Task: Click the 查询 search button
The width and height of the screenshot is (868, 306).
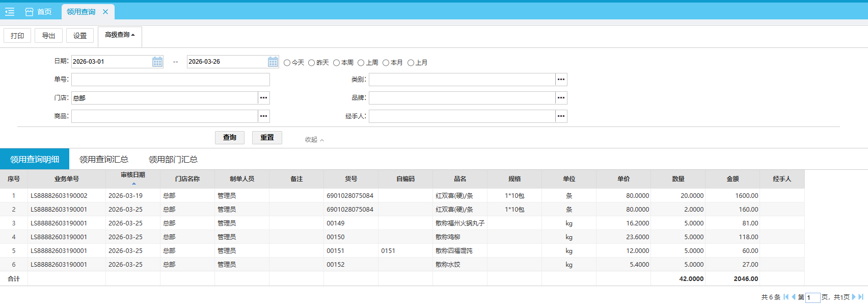Action: coord(230,138)
